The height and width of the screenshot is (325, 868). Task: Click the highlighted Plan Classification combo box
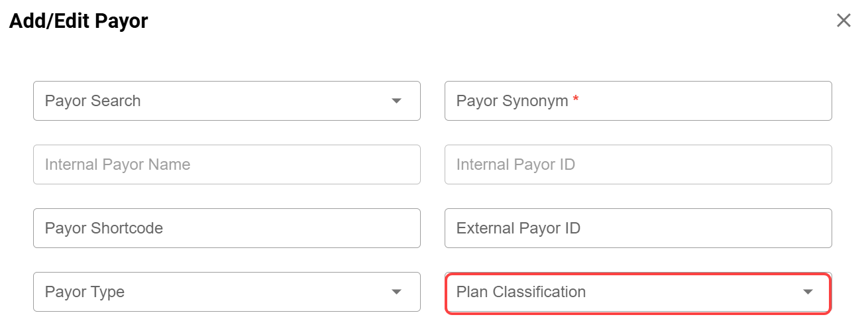pyautogui.click(x=623, y=292)
